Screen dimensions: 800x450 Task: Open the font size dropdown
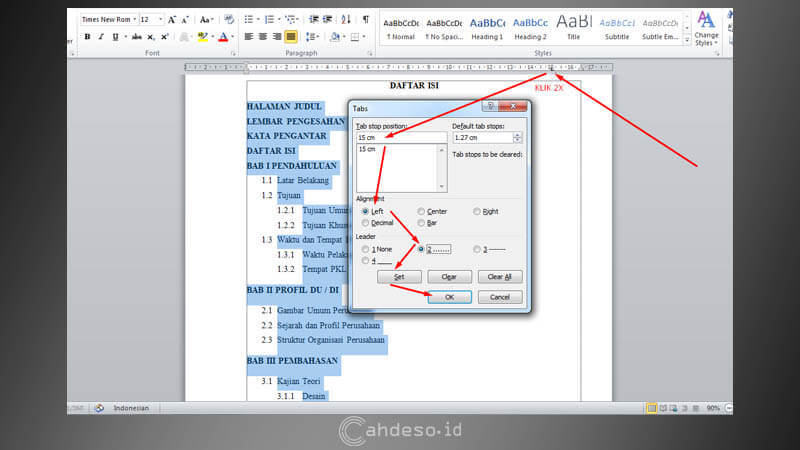[x=160, y=19]
